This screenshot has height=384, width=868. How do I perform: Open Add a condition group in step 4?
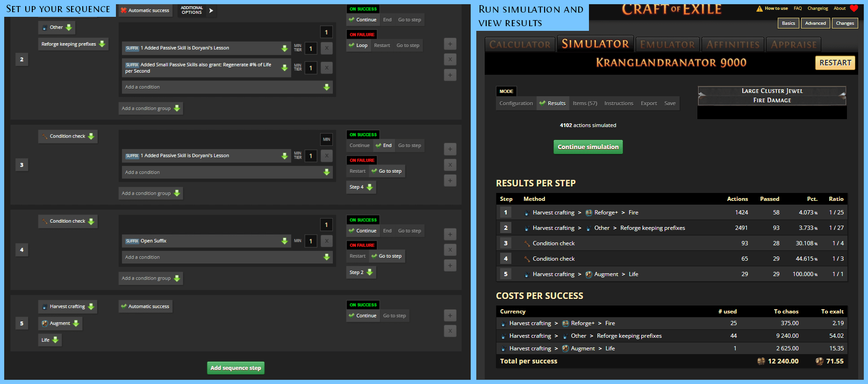[x=151, y=278]
